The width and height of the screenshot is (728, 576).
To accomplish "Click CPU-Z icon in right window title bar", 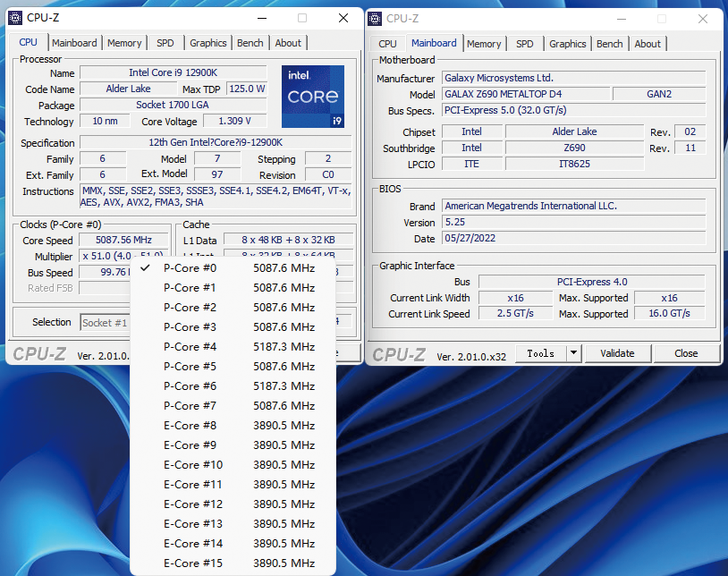I will [x=376, y=18].
